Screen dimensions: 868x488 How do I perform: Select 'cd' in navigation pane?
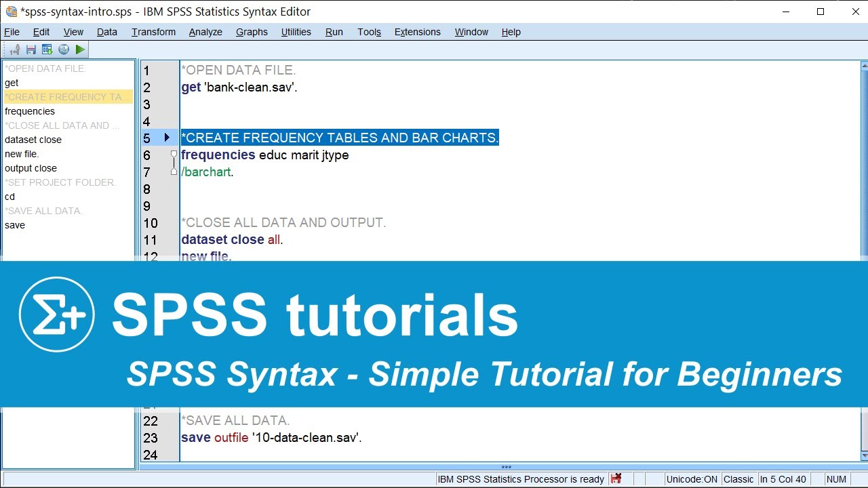[9, 197]
